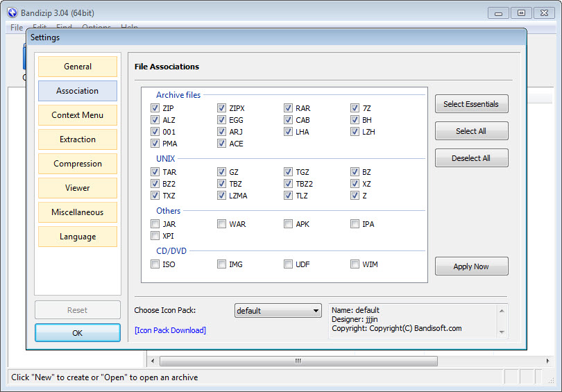562x392 pixels.
Task: Enable the JAR association
Action: click(x=155, y=224)
